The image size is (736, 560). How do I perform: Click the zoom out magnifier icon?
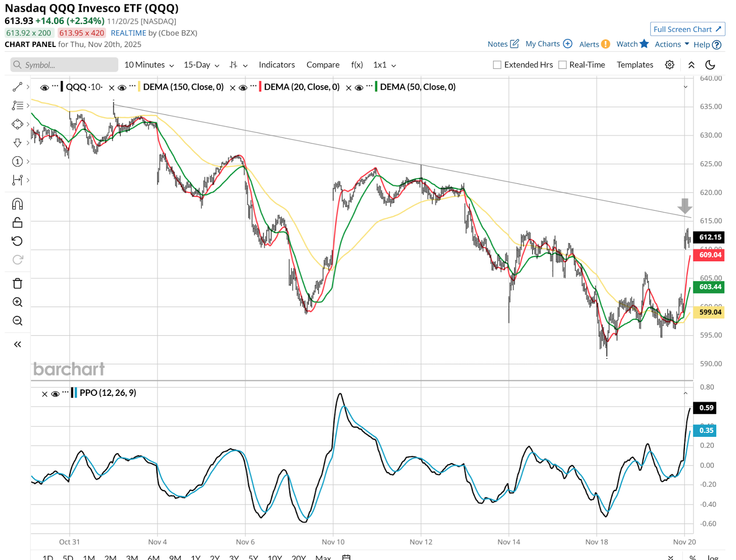(17, 320)
